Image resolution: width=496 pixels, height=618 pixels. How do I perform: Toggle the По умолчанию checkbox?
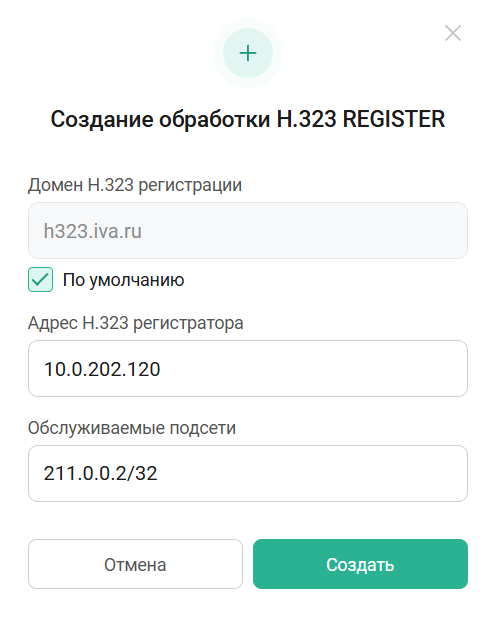point(40,279)
